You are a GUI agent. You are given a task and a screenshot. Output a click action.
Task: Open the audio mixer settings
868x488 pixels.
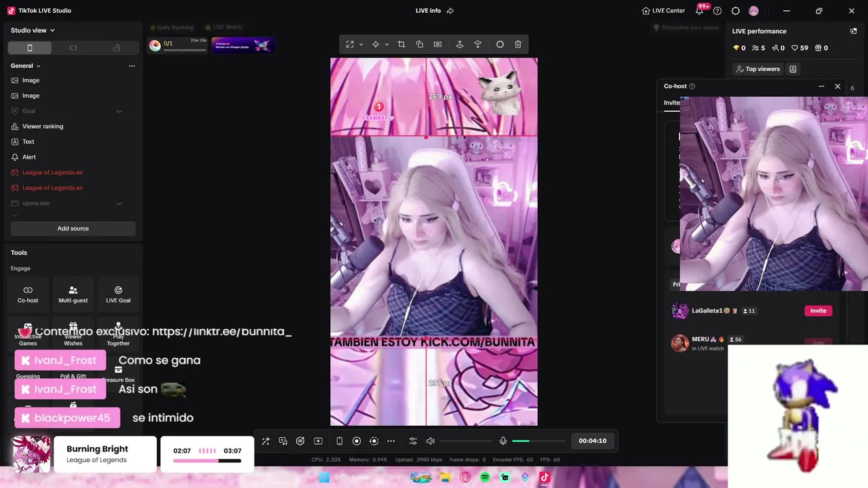413,441
